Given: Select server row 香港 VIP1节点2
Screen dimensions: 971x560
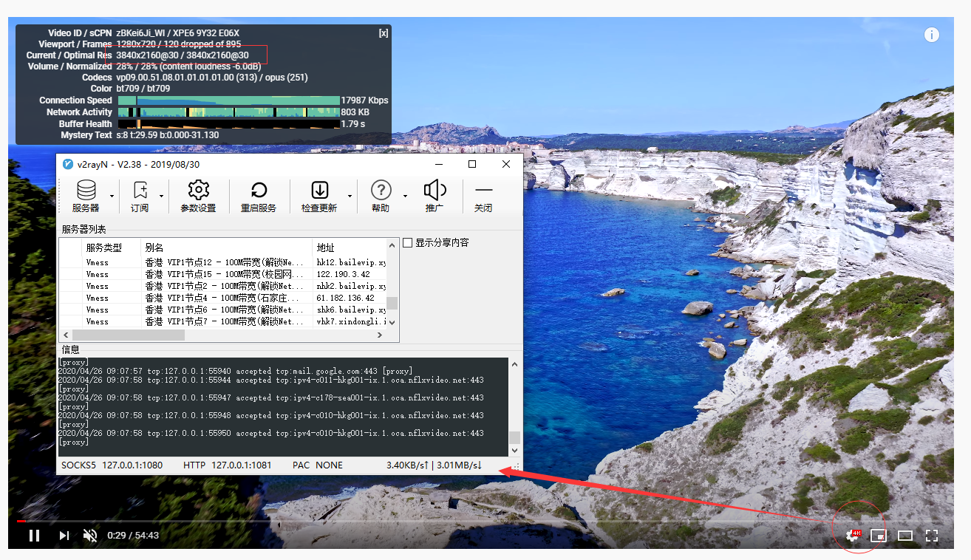Looking at the screenshot, I should point(223,286).
